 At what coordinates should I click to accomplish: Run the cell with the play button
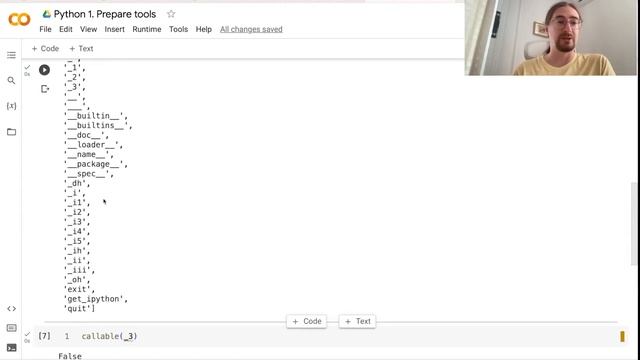(x=44, y=70)
